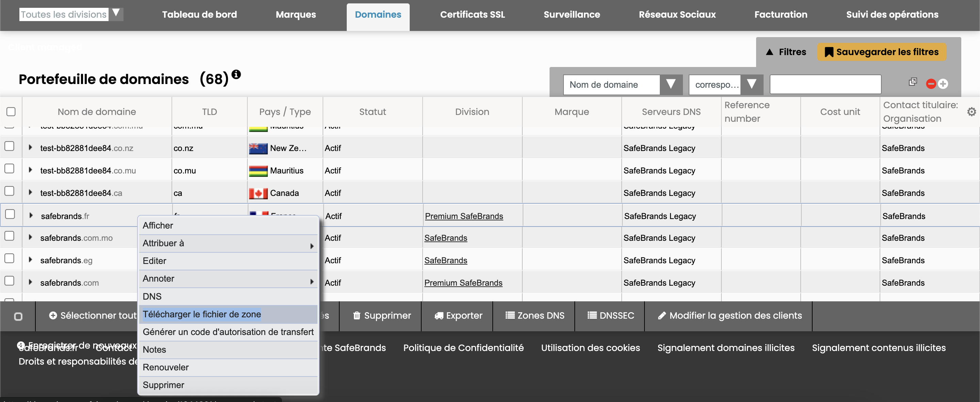Image resolution: width=980 pixels, height=402 pixels.
Task: Check the box for test-bb82881dee84.co.mu
Action: (x=10, y=168)
